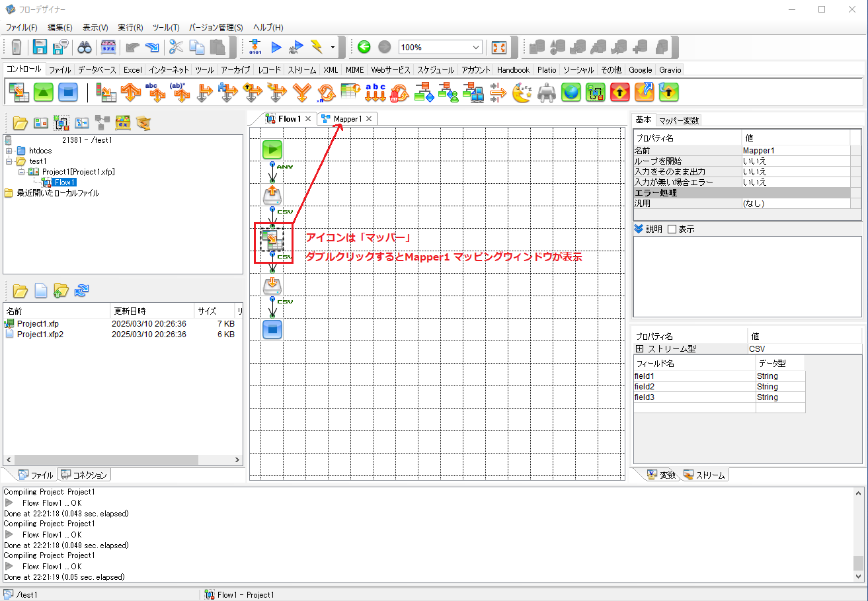Select the orange Y-shaped branch component
Screen dimensions: 868x601
301,92
